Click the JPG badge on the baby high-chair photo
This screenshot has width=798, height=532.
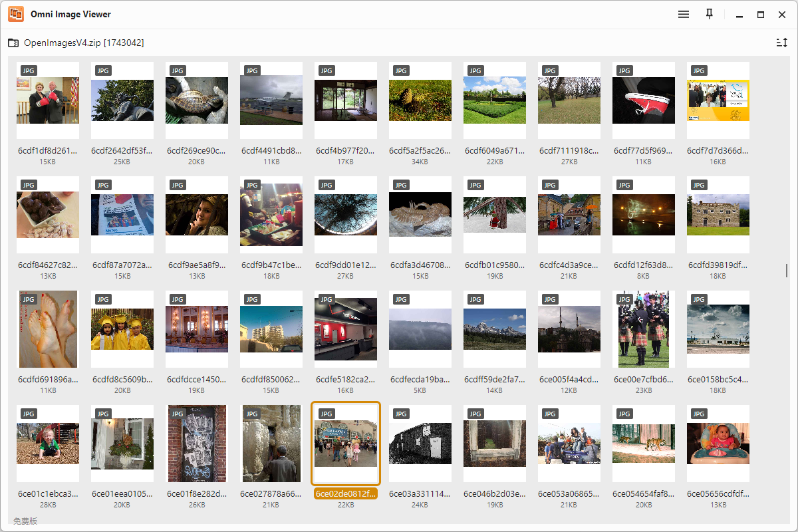point(698,413)
